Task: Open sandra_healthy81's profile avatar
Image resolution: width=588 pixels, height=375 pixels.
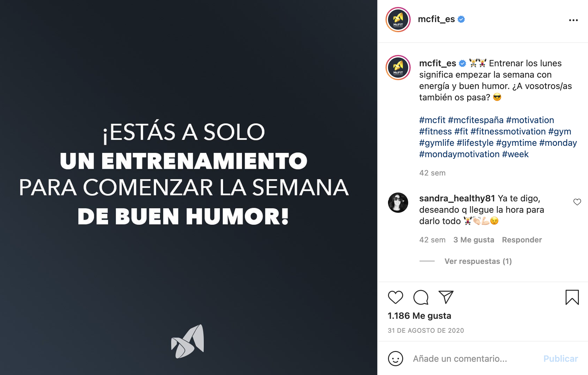Action: (398, 203)
